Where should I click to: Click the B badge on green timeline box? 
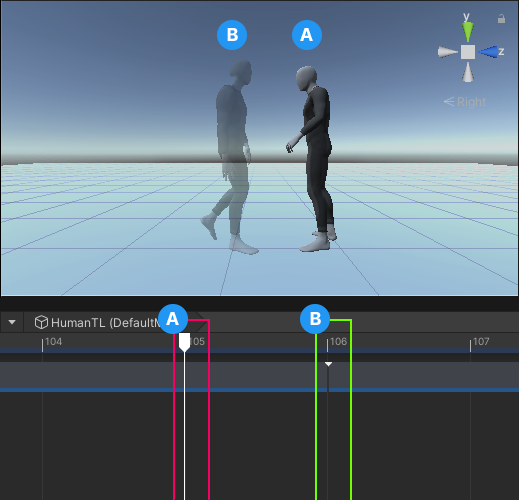coord(315,319)
